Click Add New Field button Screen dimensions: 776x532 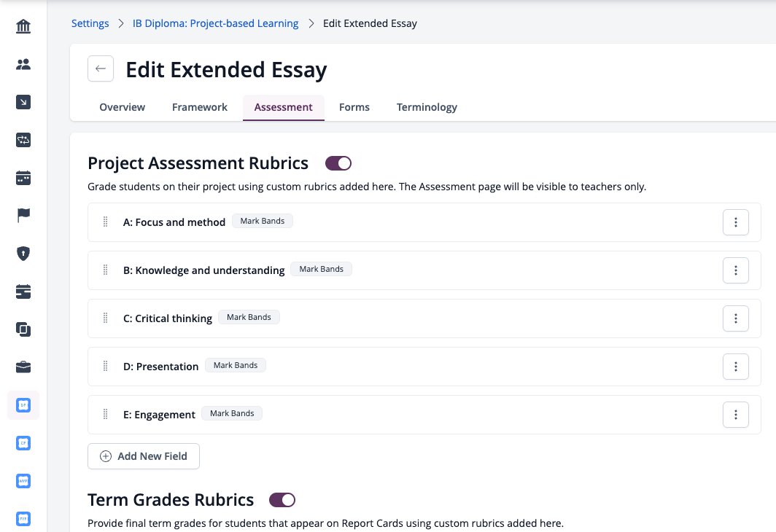tap(144, 456)
